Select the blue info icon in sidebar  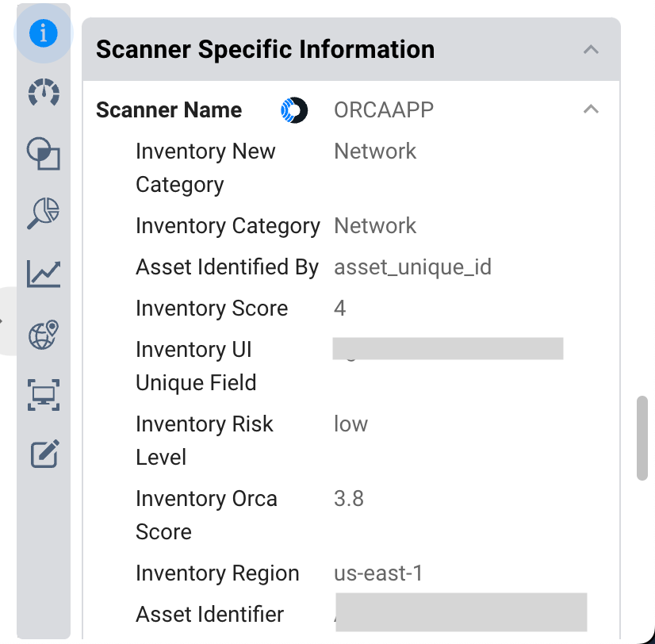[44, 33]
